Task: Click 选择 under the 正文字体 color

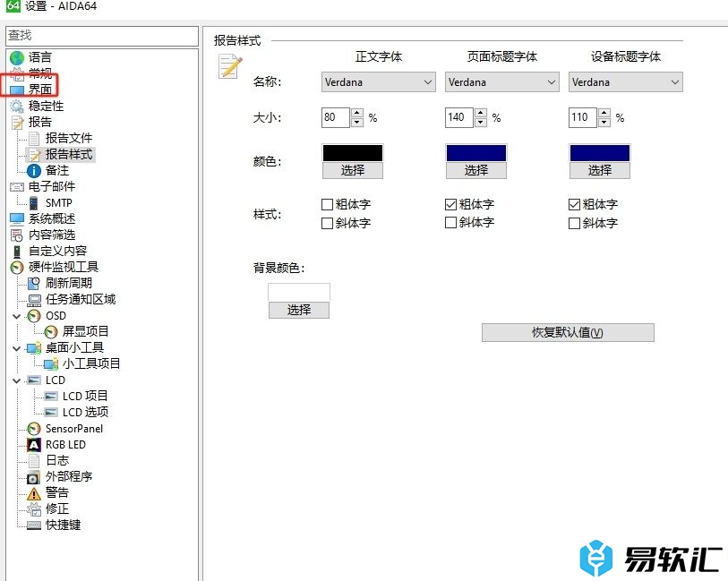Action: [353, 170]
